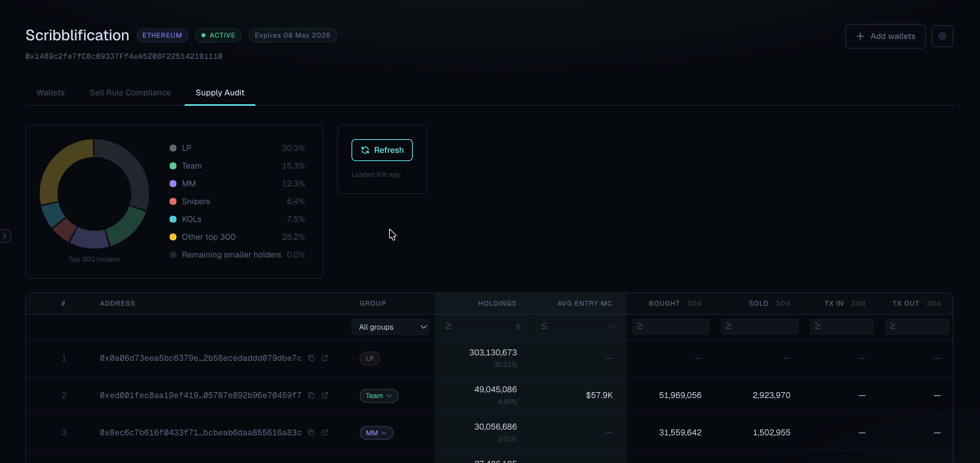Open the All groups filter dropdown
Screen dimensions: 980x463
(x=390, y=327)
